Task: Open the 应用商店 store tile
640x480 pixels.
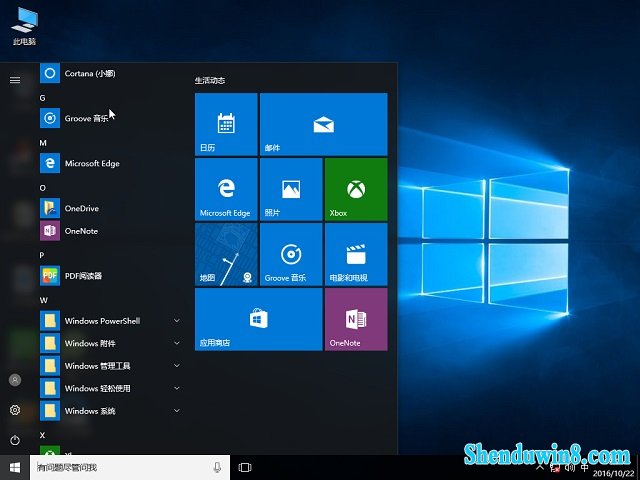Action: [x=259, y=319]
